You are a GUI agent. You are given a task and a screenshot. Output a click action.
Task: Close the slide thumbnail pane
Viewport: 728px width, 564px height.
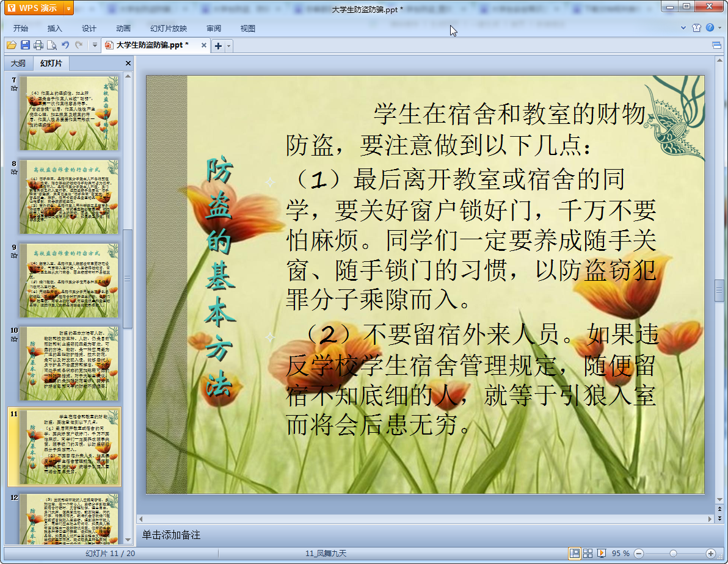(x=128, y=63)
